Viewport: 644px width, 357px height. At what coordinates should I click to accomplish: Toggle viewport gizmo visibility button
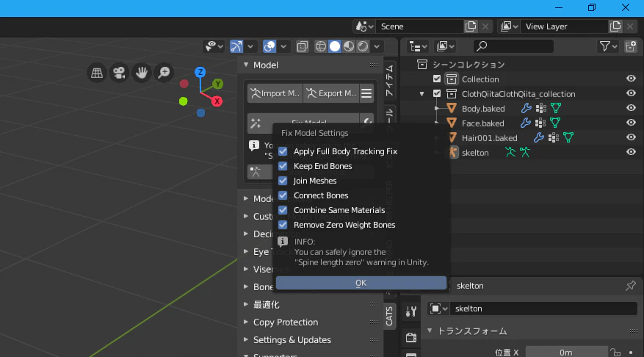(236, 46)
